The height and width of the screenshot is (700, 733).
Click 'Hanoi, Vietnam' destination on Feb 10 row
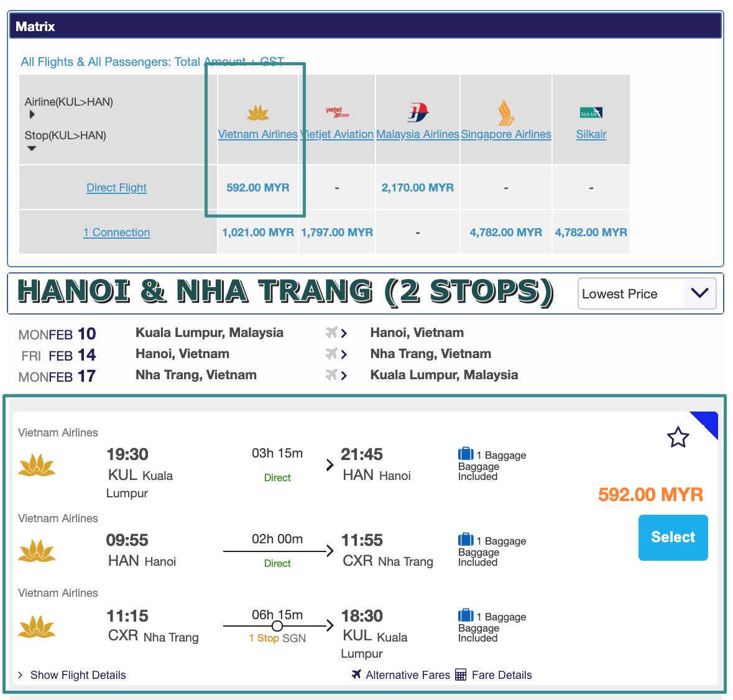(x=417, y=333)
